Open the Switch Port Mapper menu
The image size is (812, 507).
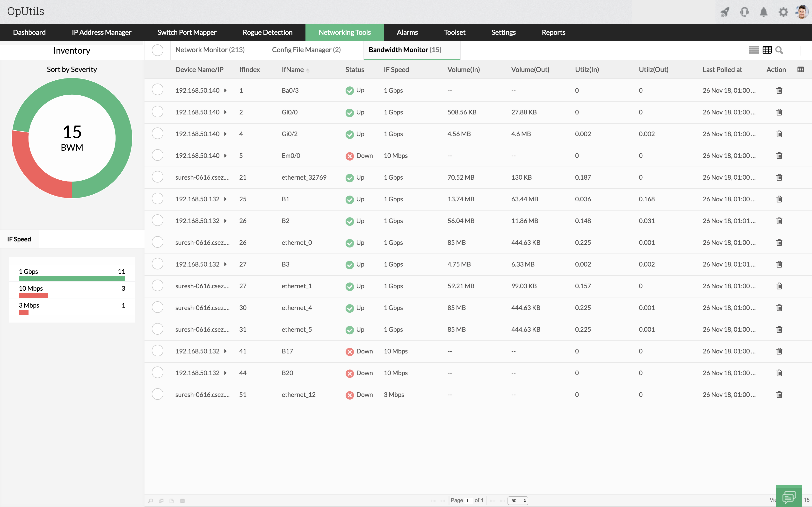(x=187, y=33)
